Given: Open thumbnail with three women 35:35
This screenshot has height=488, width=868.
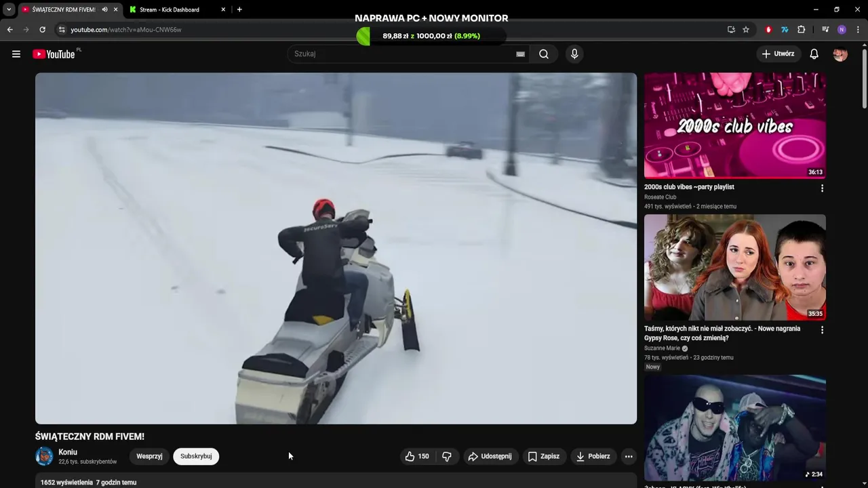Looking at the screenshot, I should pyautogui.click(x=735, y=267).
